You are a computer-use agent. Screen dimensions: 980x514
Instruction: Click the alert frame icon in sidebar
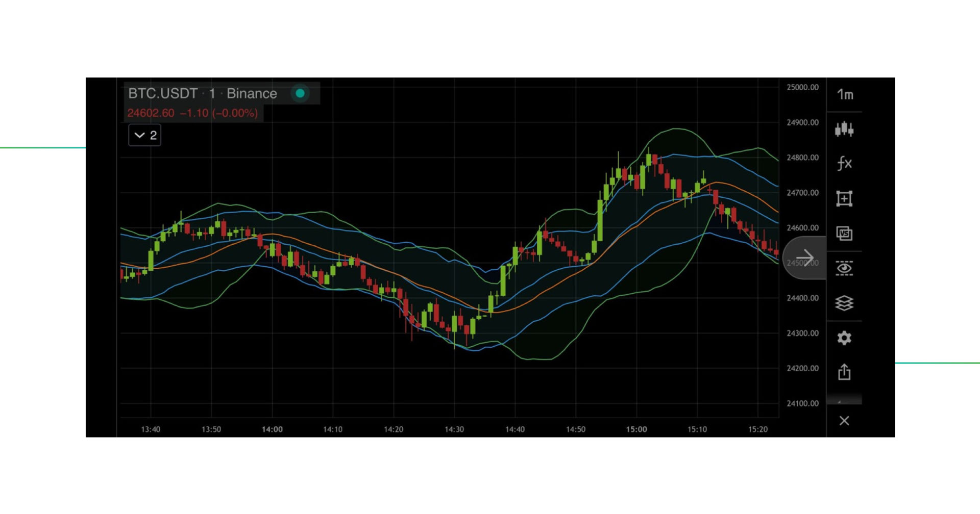(x=845, y=199)
